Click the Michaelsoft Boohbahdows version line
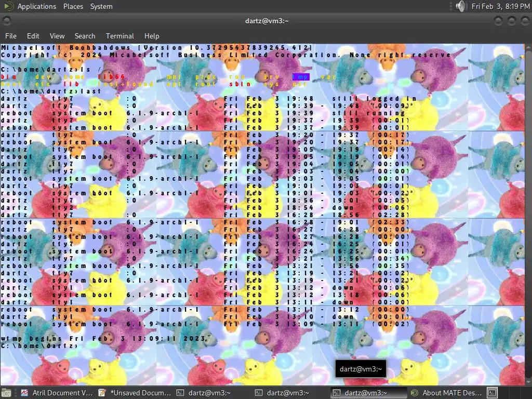This screenshot has height=399, width=532. (156, 47)
